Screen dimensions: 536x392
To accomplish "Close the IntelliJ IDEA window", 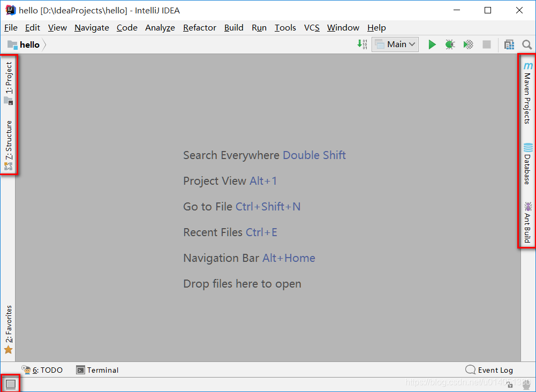I will 519,10.
